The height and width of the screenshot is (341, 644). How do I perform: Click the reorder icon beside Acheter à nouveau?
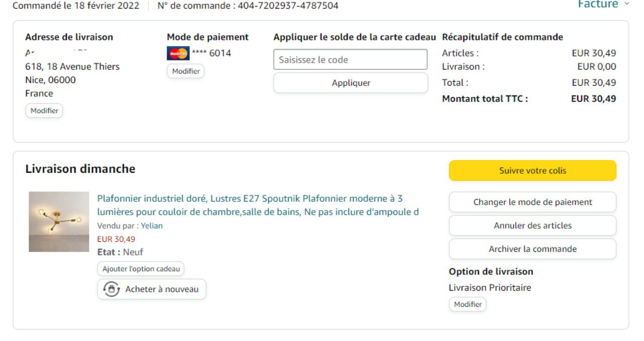(112, 289)
